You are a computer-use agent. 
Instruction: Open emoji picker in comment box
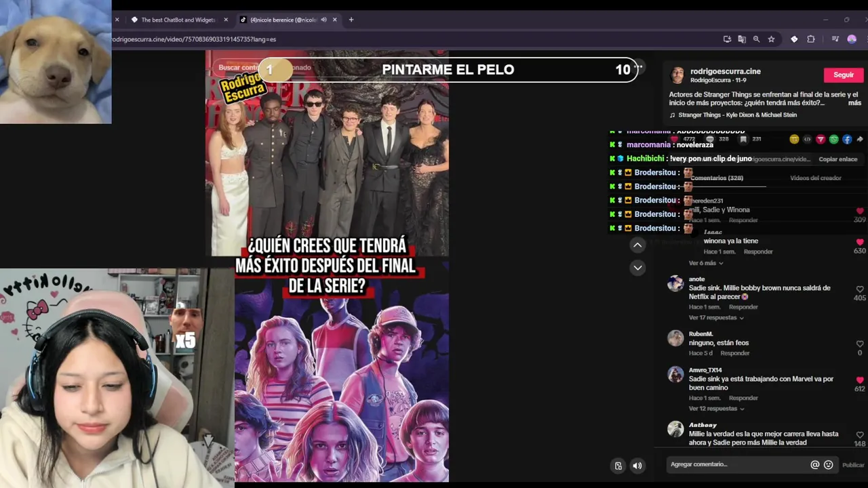(x=828, y=465)
